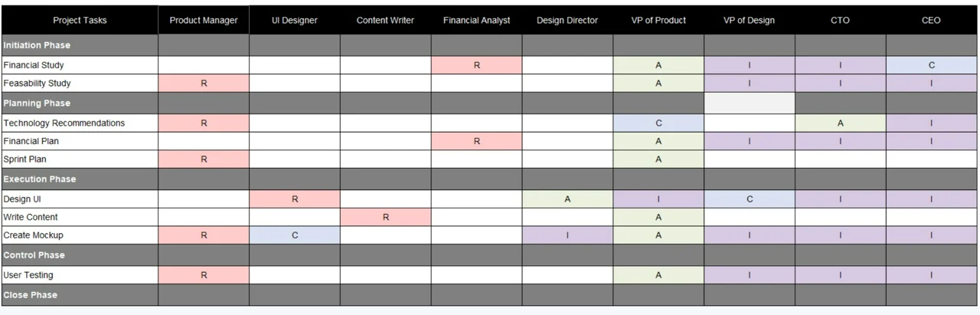Screen dimensions: 980x315
Task: Select the Execution Phase header row
Action: click(489, 179)
